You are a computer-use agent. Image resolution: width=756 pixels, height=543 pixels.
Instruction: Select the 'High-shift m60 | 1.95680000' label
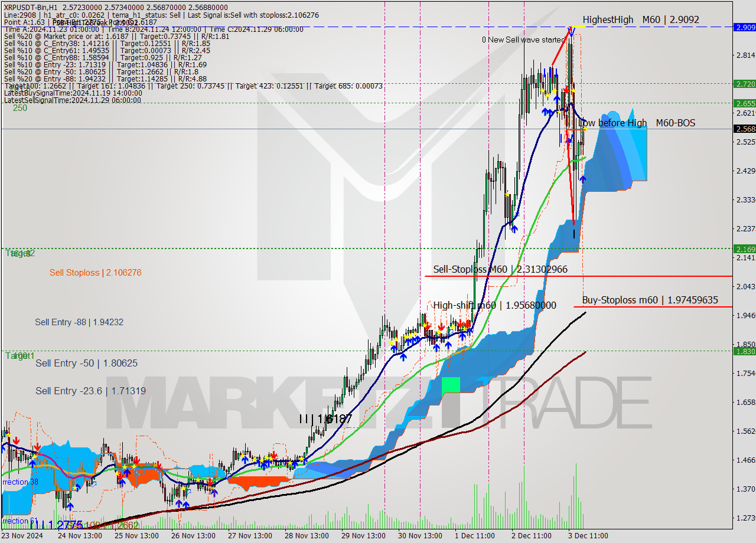tap(494, 305)
